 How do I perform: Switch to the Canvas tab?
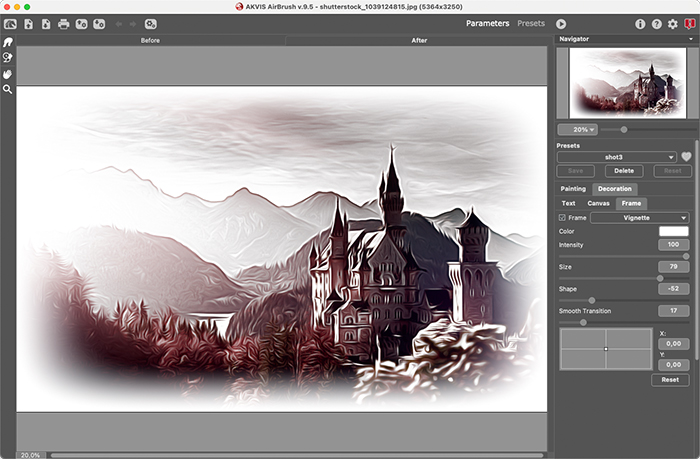[598, 203]
